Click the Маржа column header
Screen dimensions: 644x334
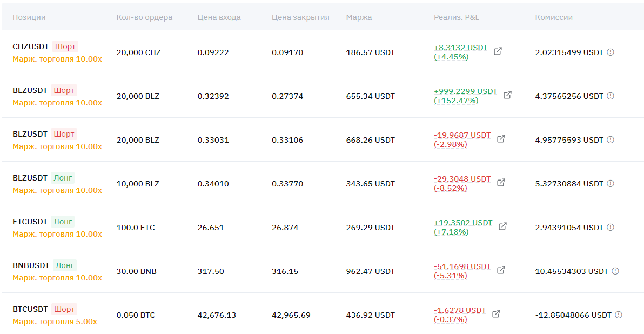click(x=359, y=17)
